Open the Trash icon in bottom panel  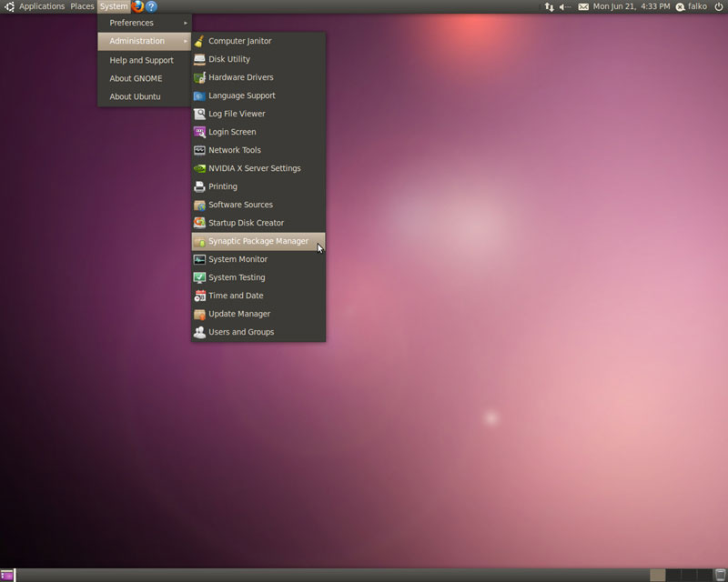[x=720, y=575]
